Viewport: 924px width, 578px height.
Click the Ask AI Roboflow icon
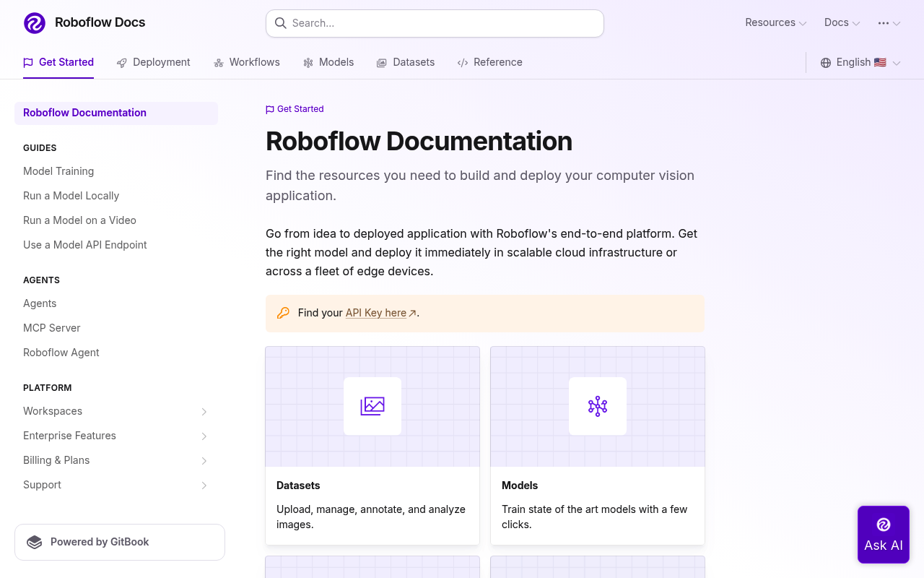[x=884, y=525]
